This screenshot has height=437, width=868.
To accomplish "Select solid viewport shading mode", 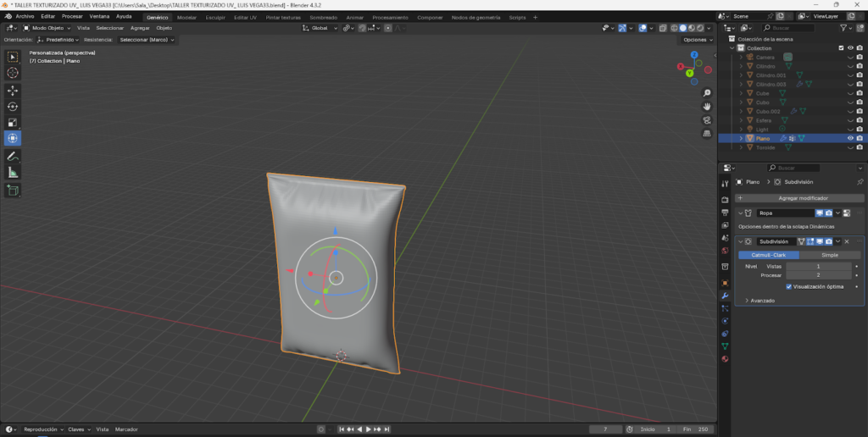I will [682, 28].
